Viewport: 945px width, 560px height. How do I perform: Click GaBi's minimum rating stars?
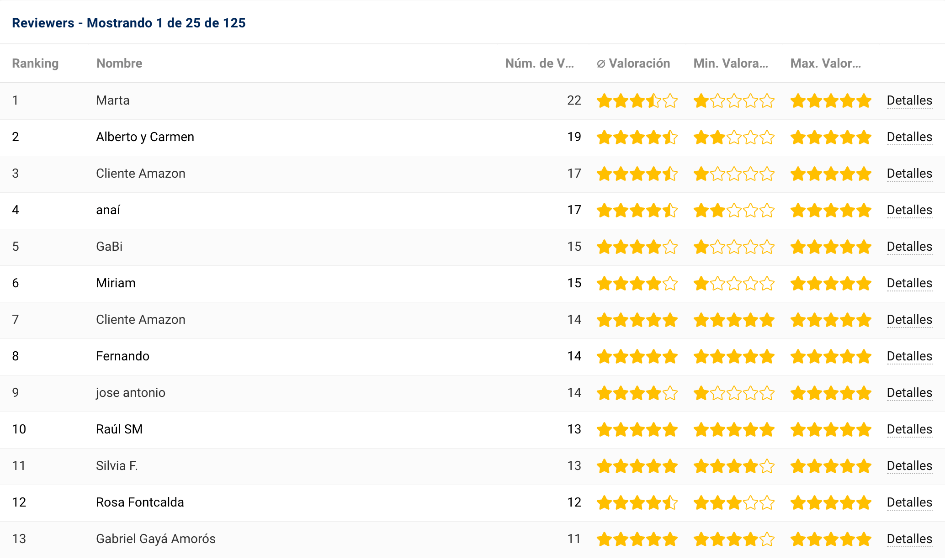click(734, 247)
